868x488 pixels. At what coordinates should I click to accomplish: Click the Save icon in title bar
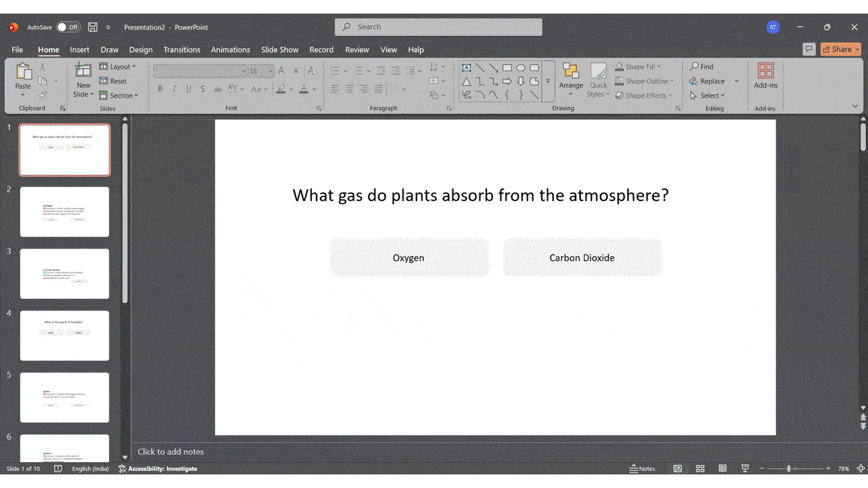93,27
